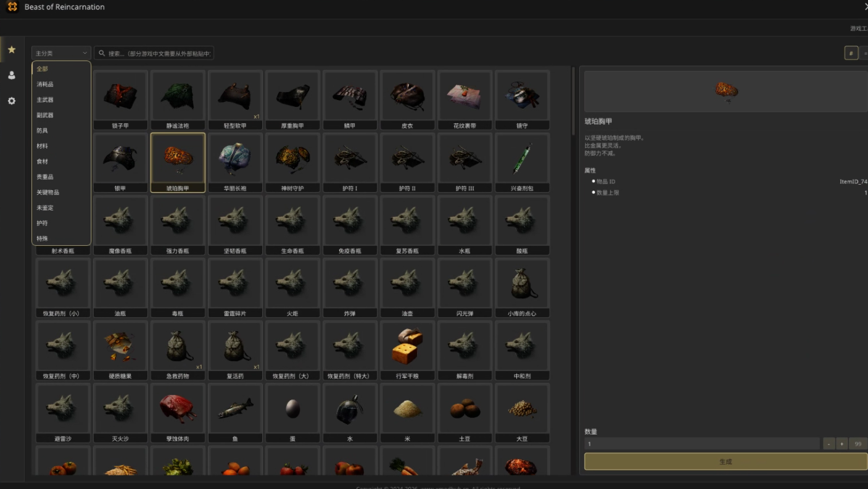Pick the 火炬 item
The width and height of the screenshot is (868, 489).
[292, 288]
